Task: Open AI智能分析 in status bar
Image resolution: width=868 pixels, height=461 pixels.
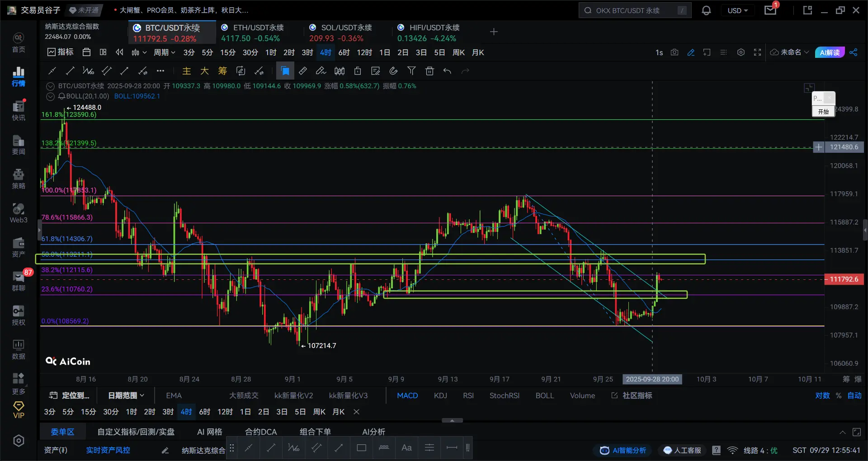Action: 623,450
